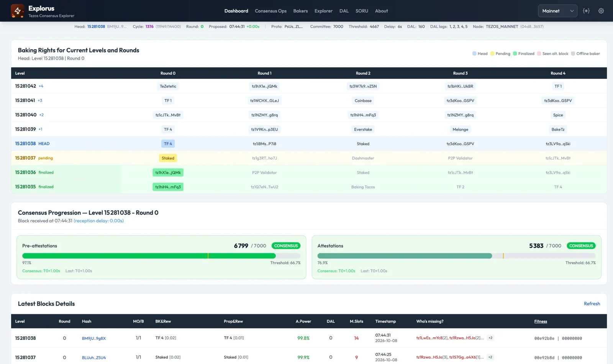613x364 pixels.
Task: Select green tz1hiH4..mFq3 baker for level 15281035
Action: tap(168, 187)
